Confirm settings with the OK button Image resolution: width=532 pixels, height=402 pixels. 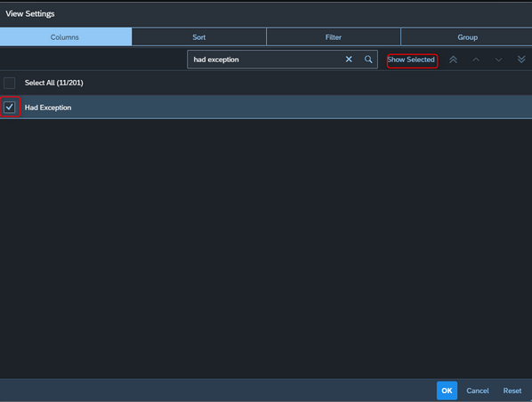tap(447, 390)
